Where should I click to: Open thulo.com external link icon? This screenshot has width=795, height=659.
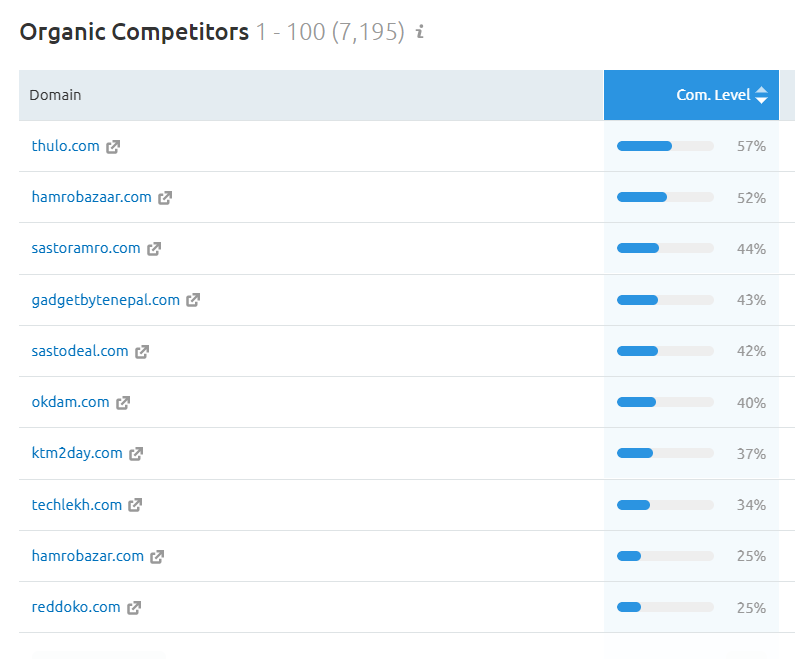(113, 147)
